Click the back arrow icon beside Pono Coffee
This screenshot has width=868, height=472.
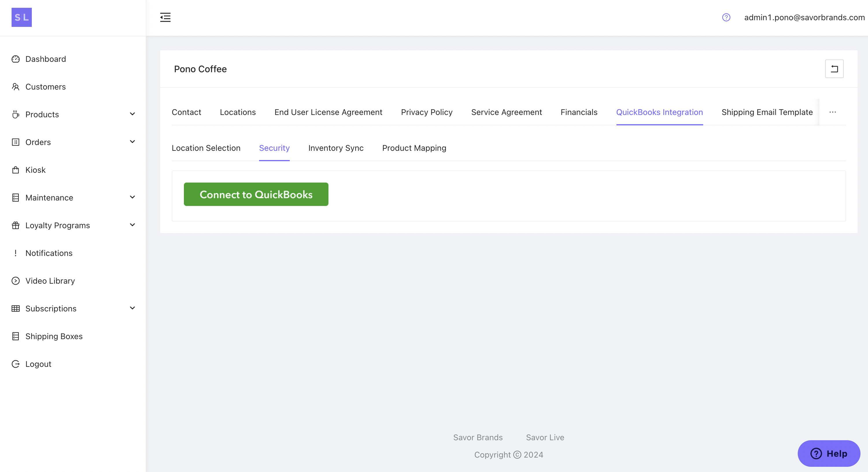(834, 69)
